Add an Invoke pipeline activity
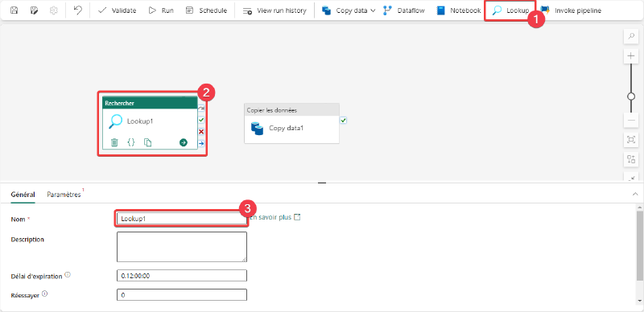 click(x=572, y=10)
